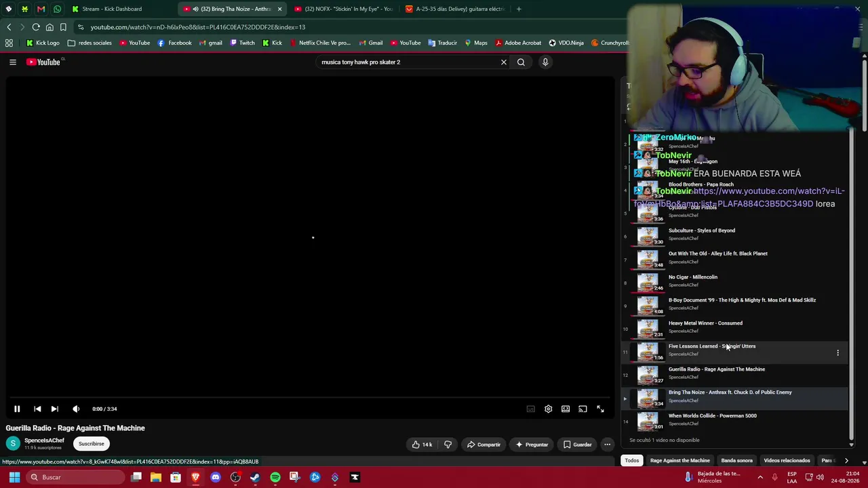Run the YouTube search magnifier
Screen dimensions: 868x488
pos(521,62)
